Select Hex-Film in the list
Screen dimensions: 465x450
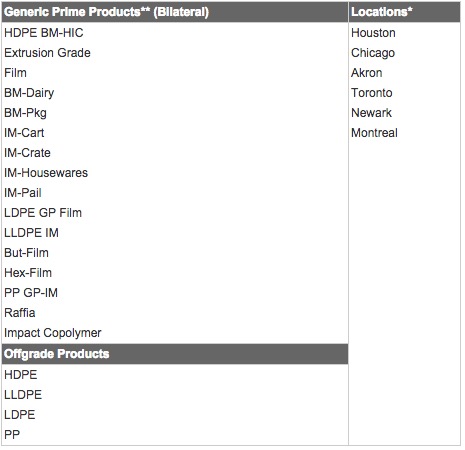28,273
